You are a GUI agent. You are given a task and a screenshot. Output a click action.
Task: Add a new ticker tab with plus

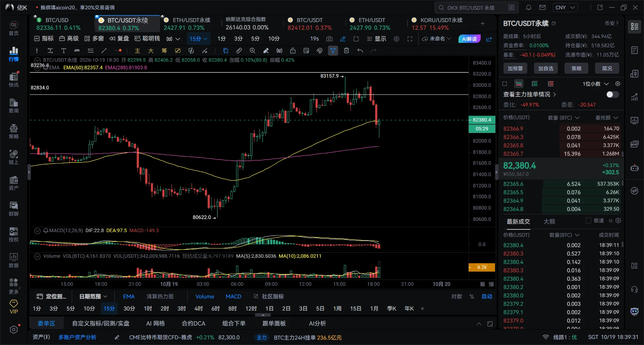point(483,23)
